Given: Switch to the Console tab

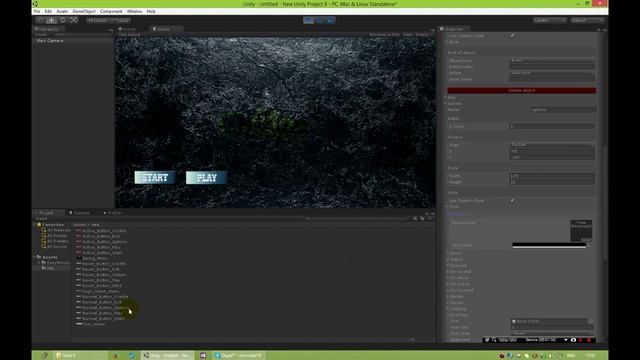Looking at the screenshot, I should [x=80, y=213].
